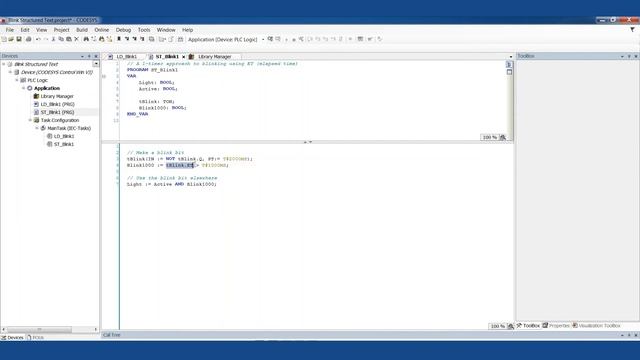The height and width of the screenshot is (360, 640).
Task: Click the New Project toolbar icon
Action: click(x=4, y=39)
